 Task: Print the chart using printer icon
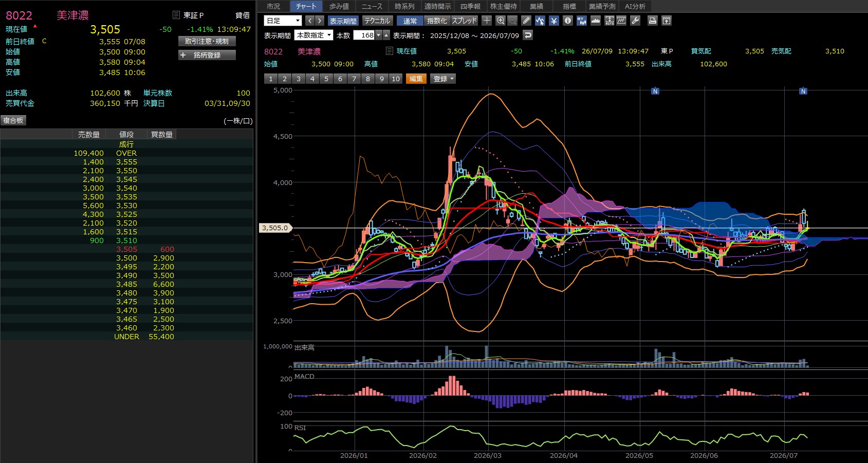(x=653, y=21)
